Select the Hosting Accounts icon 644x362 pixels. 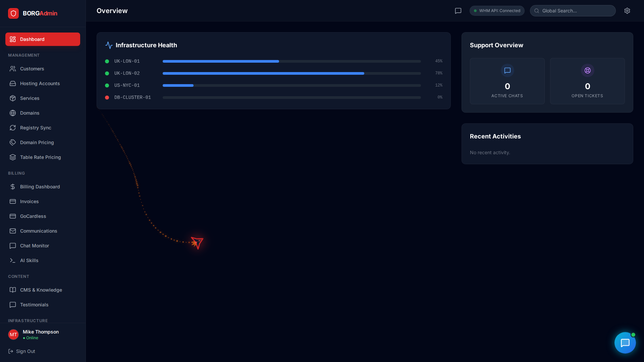click(x=13, y=83)
